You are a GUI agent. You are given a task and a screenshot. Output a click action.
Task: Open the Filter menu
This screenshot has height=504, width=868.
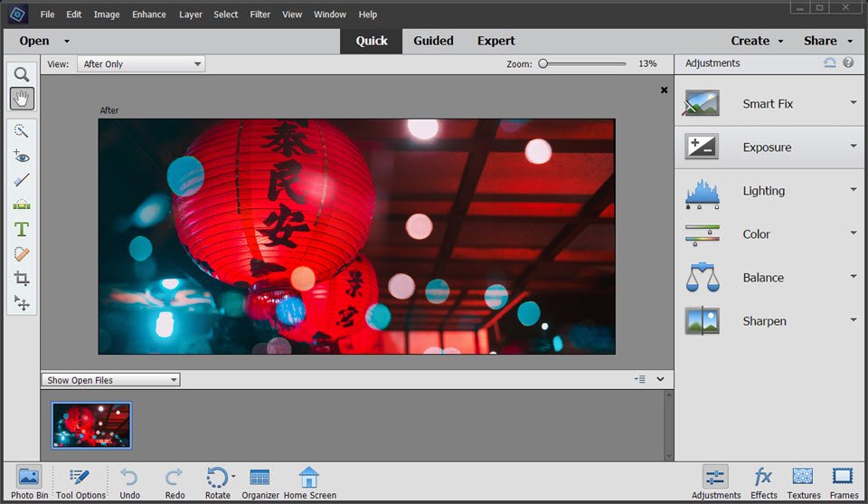[x=259, y=14]
